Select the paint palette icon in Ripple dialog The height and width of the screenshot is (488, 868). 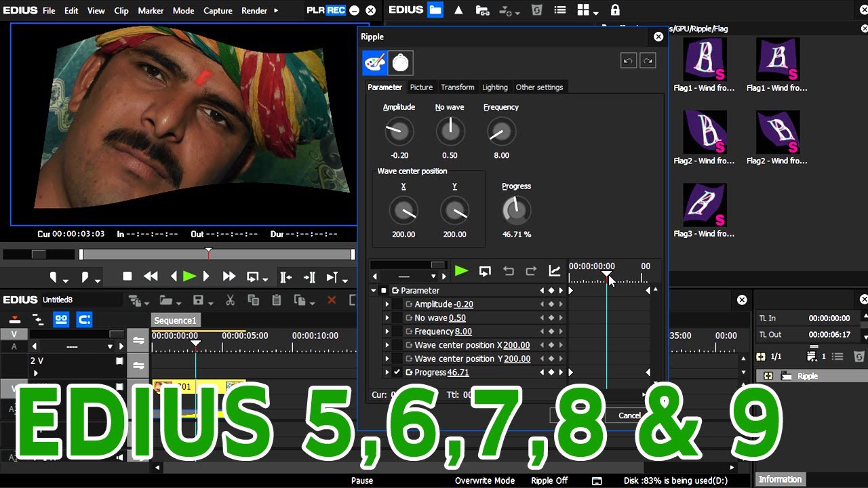coord(375,63)
